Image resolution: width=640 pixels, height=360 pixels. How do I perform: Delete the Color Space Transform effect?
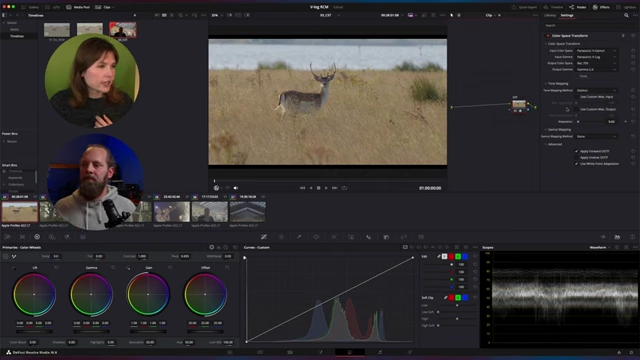[623, 36]
